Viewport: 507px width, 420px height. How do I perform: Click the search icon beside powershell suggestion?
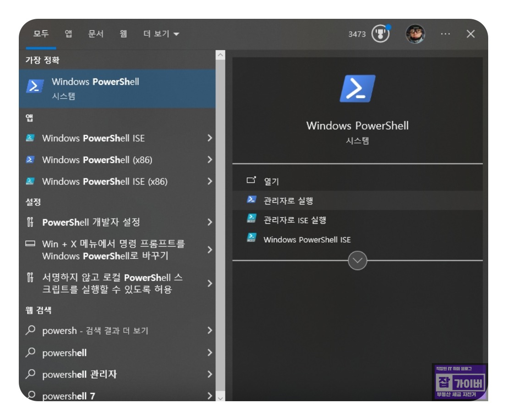30,352
